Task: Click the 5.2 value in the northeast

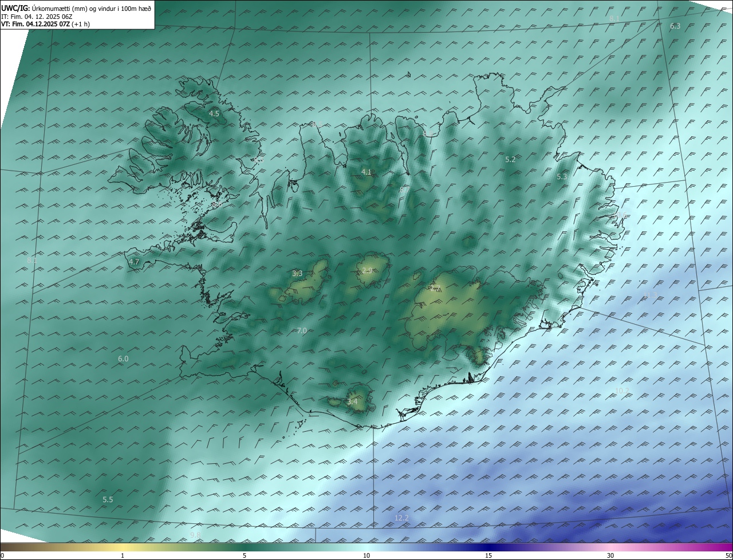Action: tap(510, 160)
